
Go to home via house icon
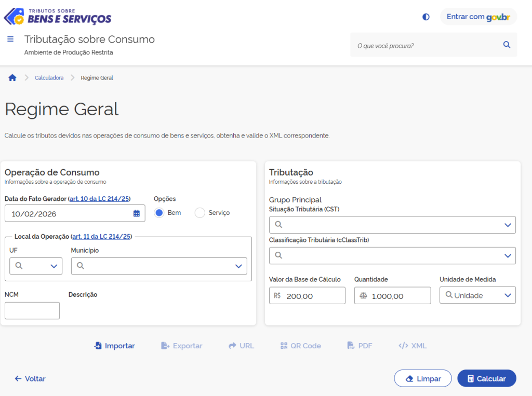coord(12,78)
